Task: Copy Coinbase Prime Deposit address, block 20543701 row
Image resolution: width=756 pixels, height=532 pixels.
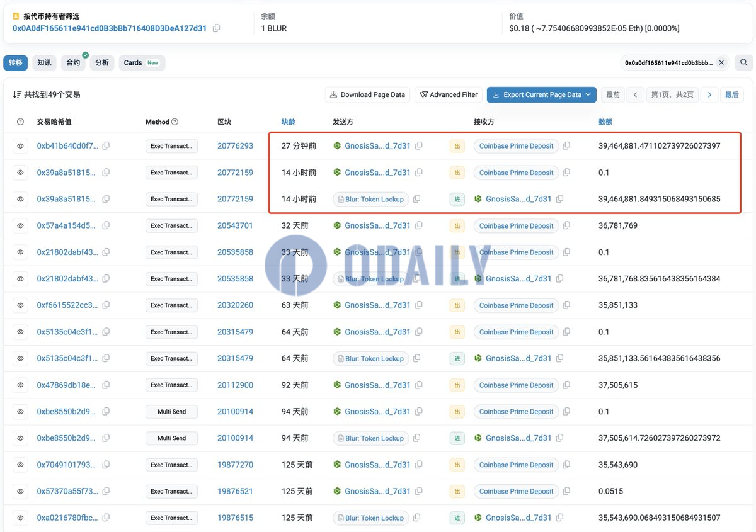Action: pos(566,225)
